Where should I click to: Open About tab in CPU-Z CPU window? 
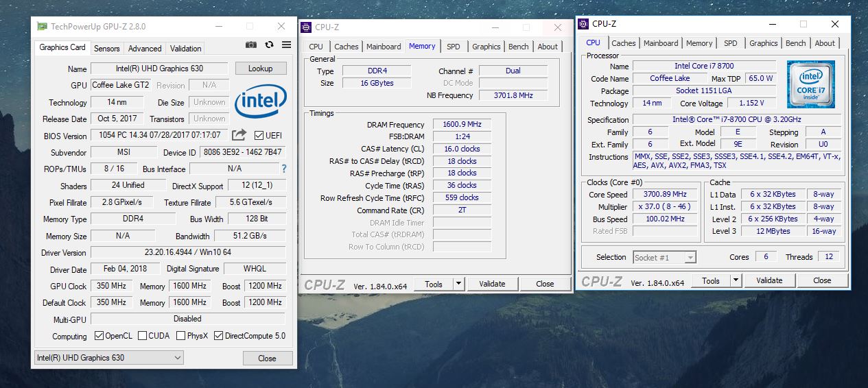pos(825,43)
